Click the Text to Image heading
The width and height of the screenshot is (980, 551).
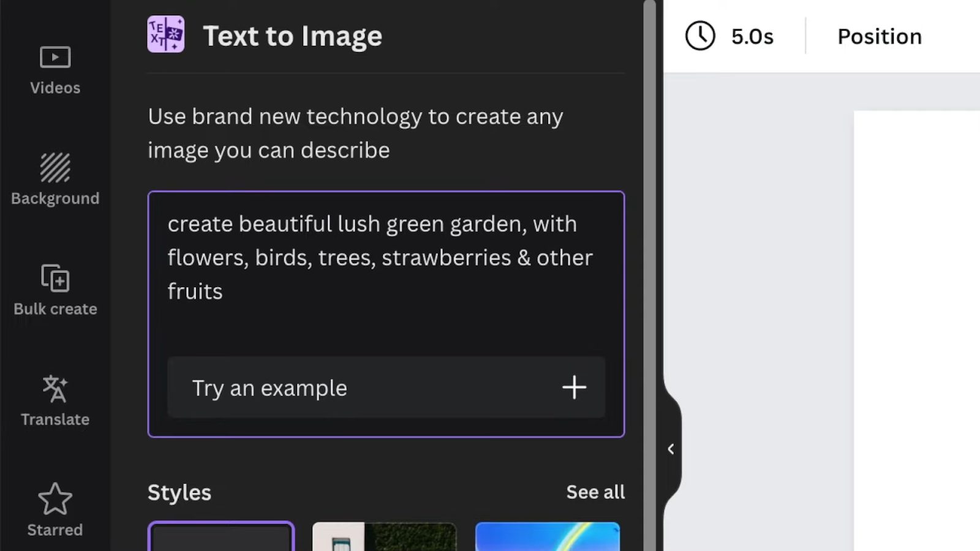(x=292, y=36)
